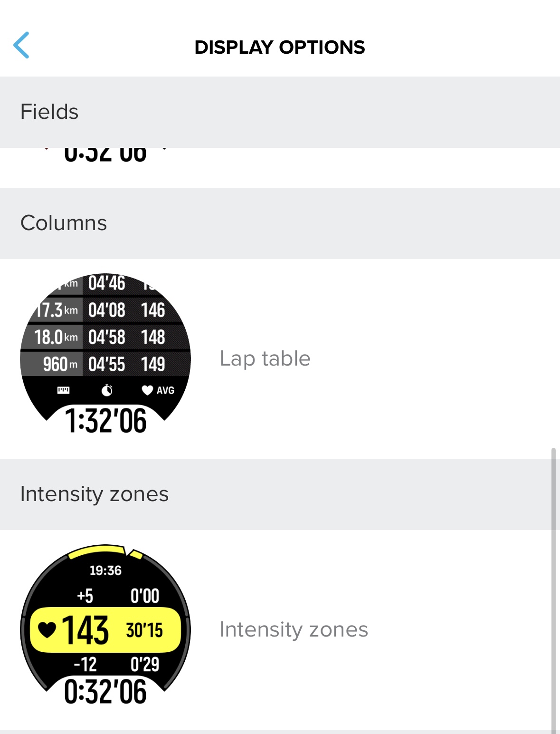Click the vertical scrollbar on the right
The width and height of the screenshot is (560, 734).
click(x=553, y=589)
